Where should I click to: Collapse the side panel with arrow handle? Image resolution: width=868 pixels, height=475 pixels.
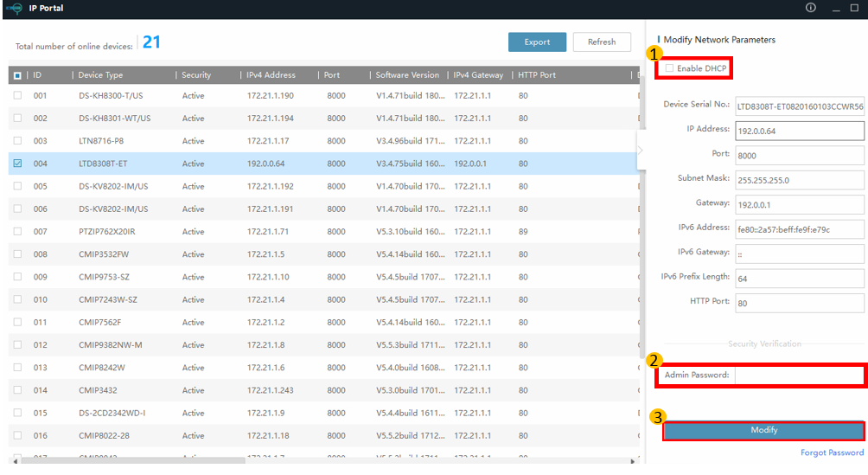tap(641, 151)
